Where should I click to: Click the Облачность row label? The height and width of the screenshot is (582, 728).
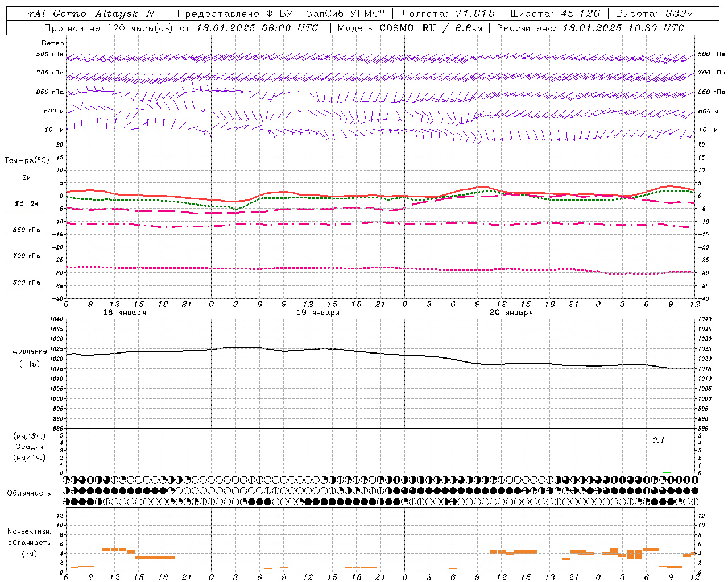pos(29,493)
